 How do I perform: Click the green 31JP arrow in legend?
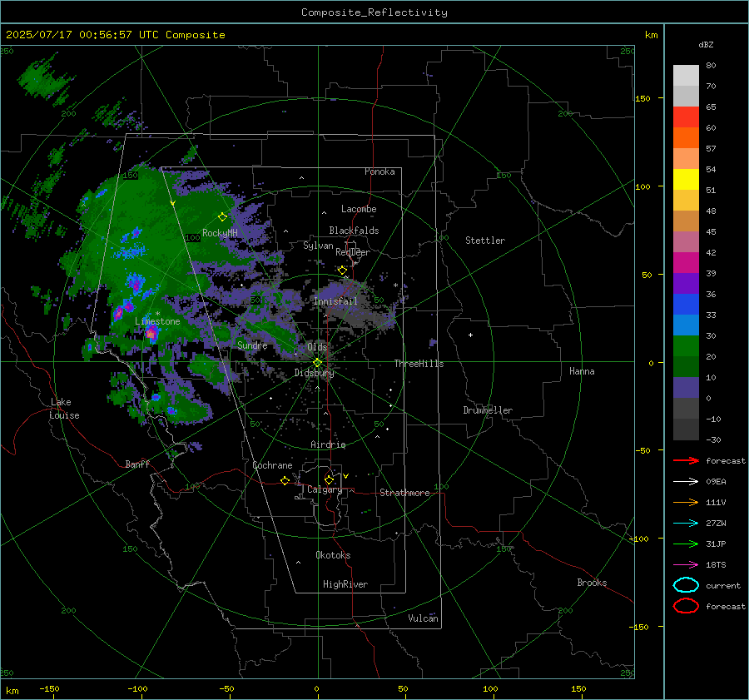686,544
